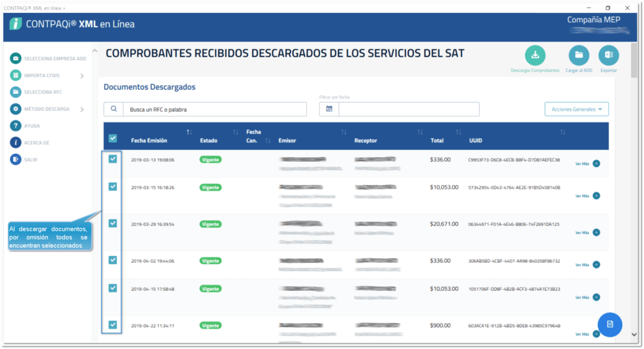Sort by Receptor column arrows

(x=420, y=132)
